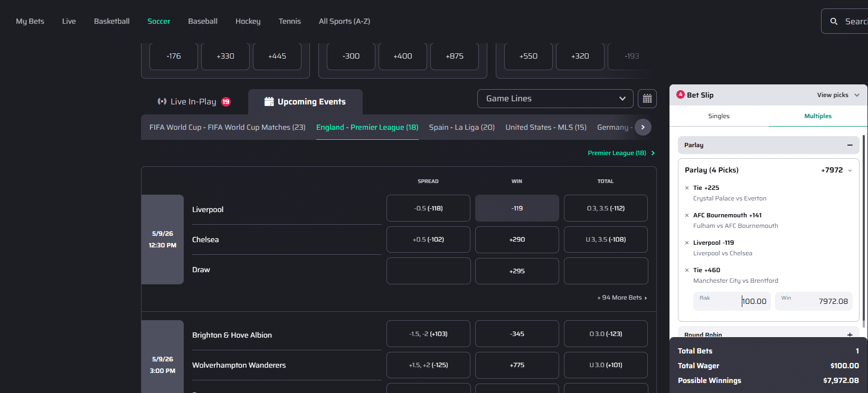Switch to the Multiples tab

[818, 116]
